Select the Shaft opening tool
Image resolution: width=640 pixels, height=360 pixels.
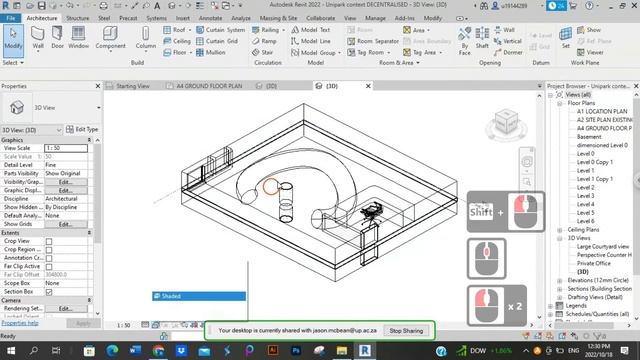tap(482, 38)
